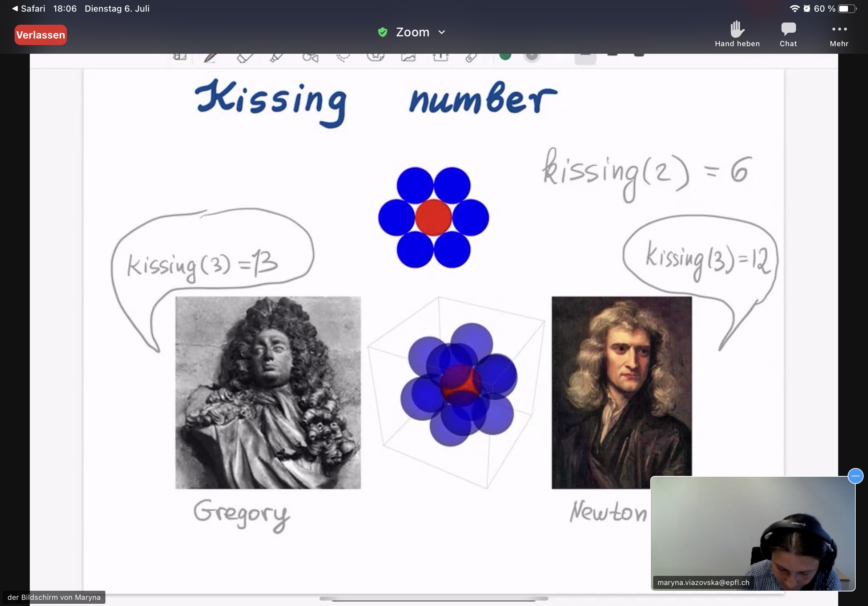Select the highlighter tool

277,57
